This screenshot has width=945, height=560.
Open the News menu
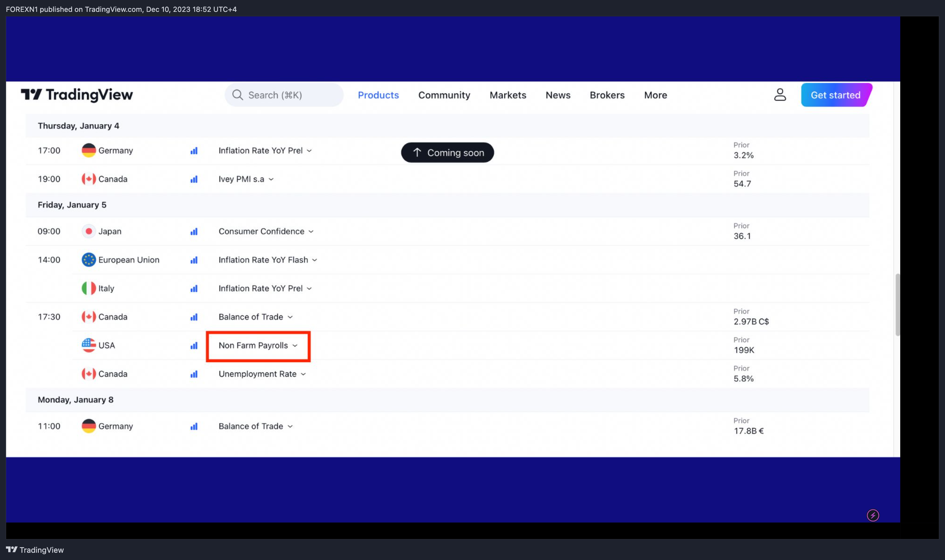(x=558, y=95)
